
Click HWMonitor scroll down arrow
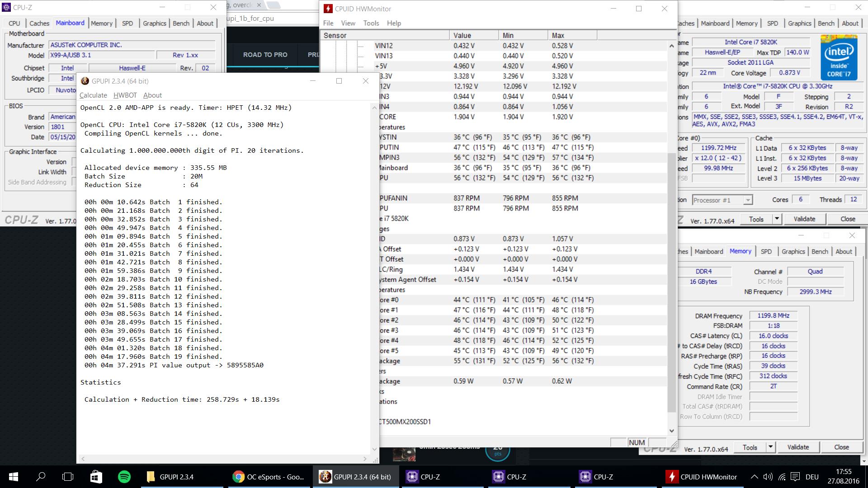(671, 431)
